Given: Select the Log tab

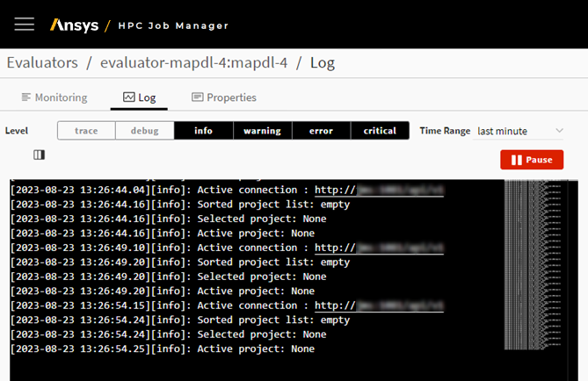Looking at the screenshot, I should (139, 97).
